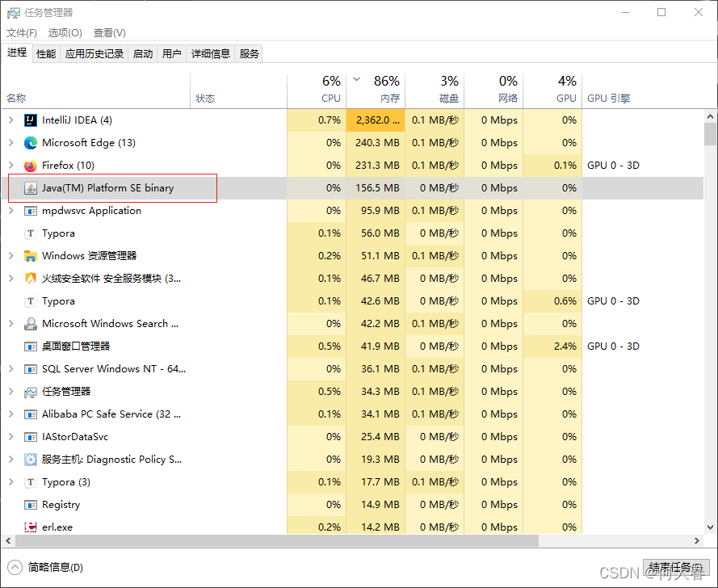Expand the IAStorDataSvc row
The height and width of the screenshot is (588, 718).
tap(11, 437)
